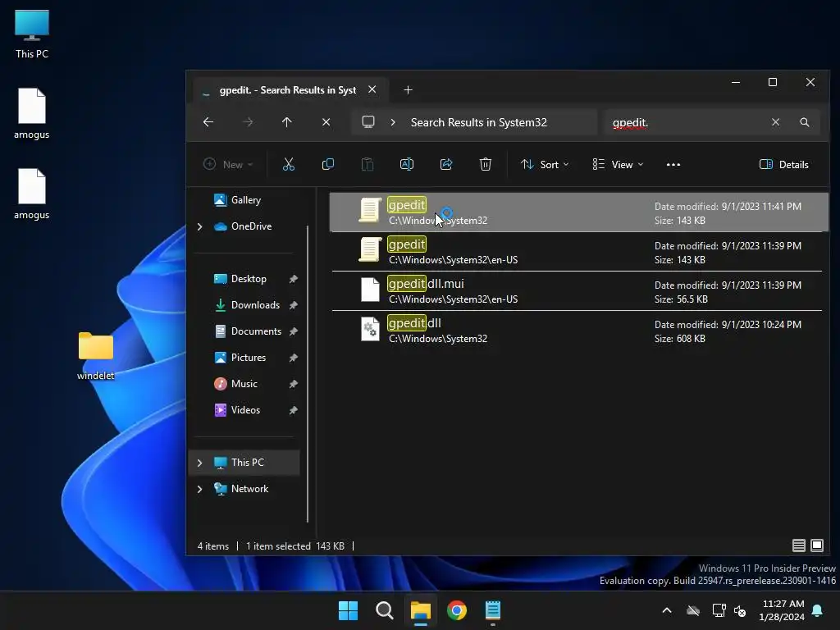Image resolution: width=840 pixels, height=630 pixels.
Task: Clear the search box with its X
Action: [775, 122]
